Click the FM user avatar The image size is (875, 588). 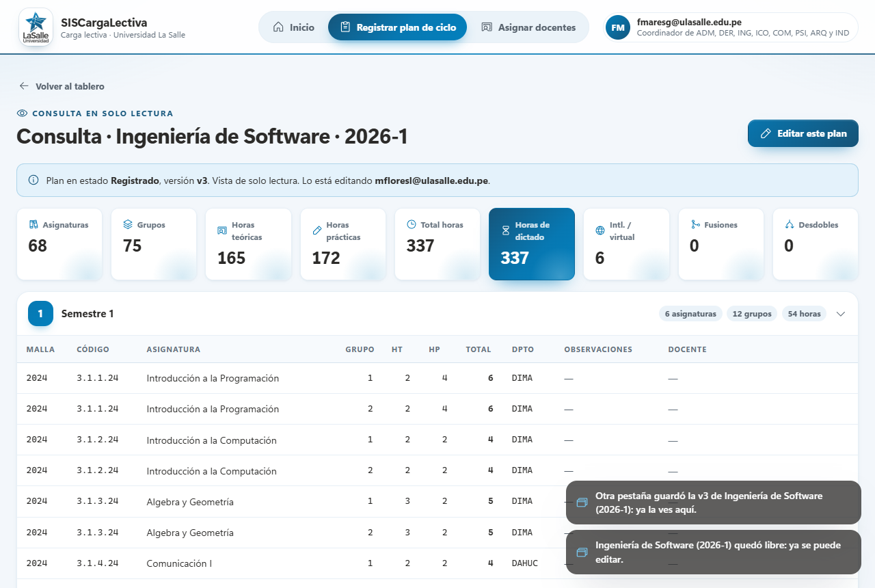click(x=618, y=27)
